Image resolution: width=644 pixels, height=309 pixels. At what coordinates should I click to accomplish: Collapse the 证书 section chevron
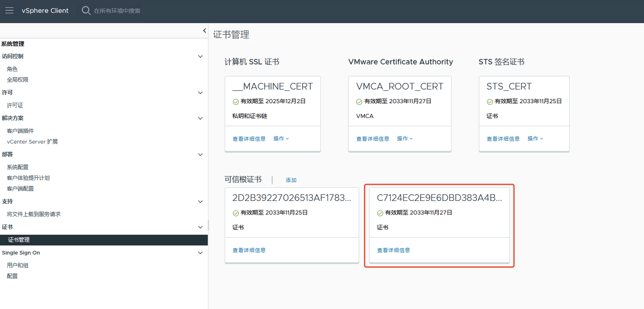(x=200, y=227)
